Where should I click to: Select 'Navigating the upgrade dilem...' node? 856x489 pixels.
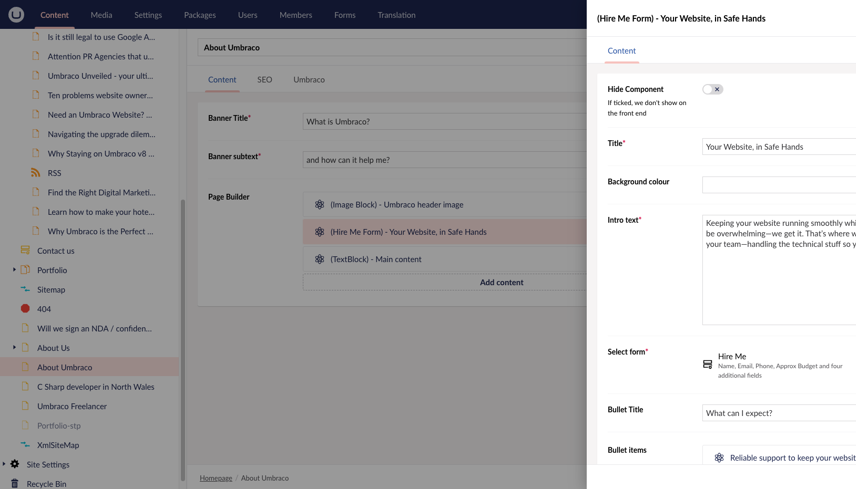pos(102,134)
